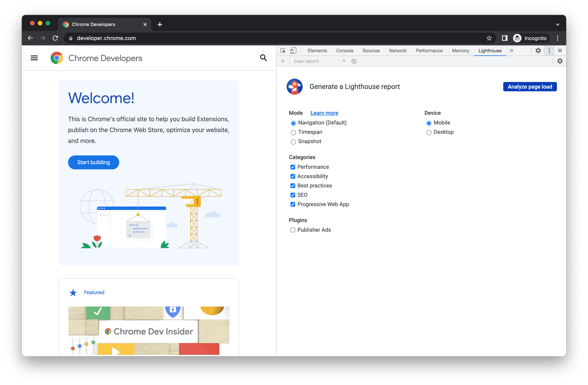The width and height of the screenshot is (588, 385).
Task: Expand the more DevTools tabs chevron
Action: (511, 51)
